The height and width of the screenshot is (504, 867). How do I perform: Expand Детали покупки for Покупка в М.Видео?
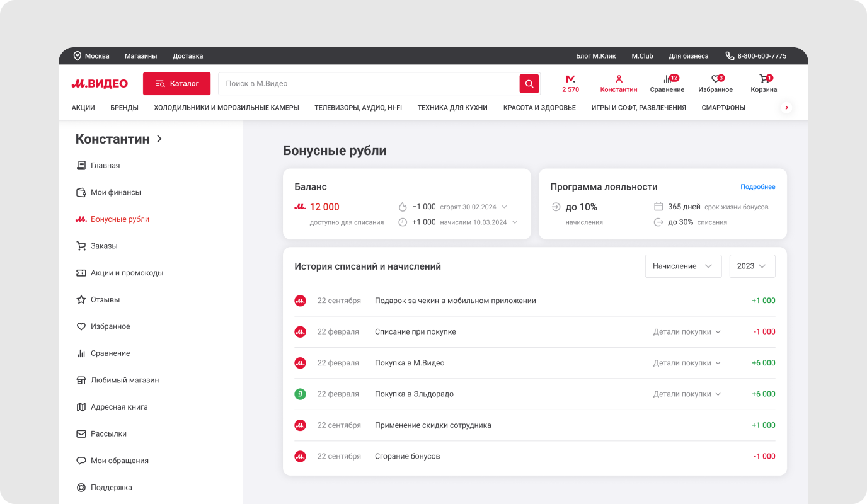(x=687, y=363)
